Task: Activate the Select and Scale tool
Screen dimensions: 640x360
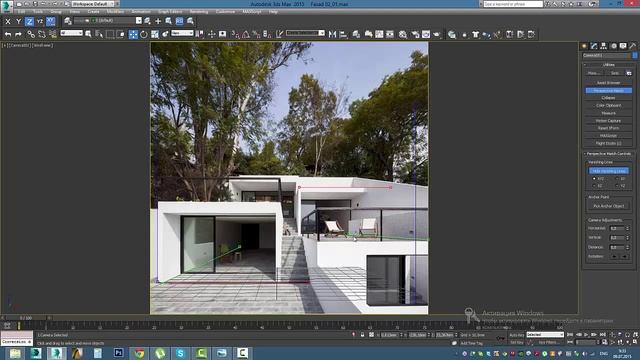Action: 155,35
